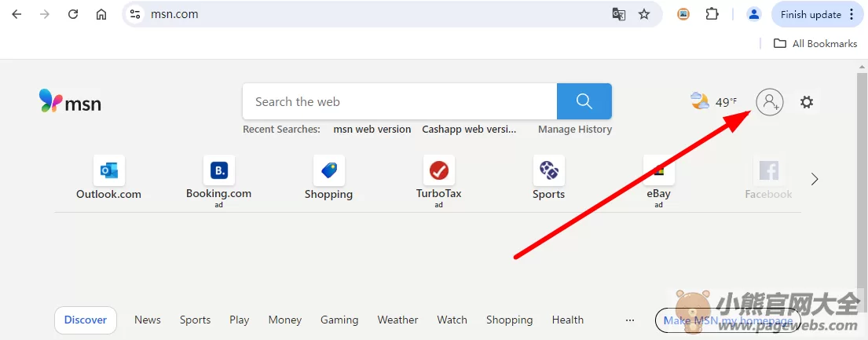
Task: Open the browser home page icon
Action: tap(101, 14)
